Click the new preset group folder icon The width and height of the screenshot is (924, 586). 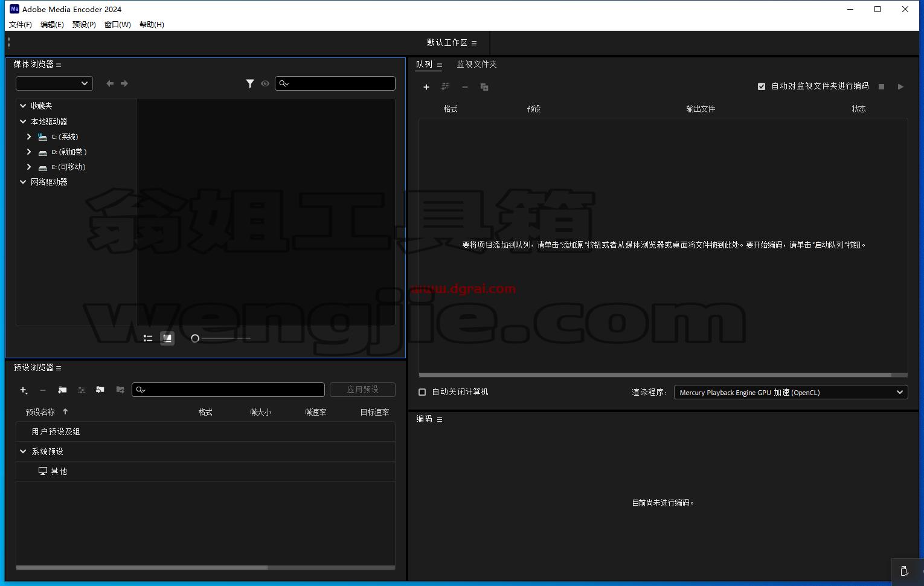62,390
